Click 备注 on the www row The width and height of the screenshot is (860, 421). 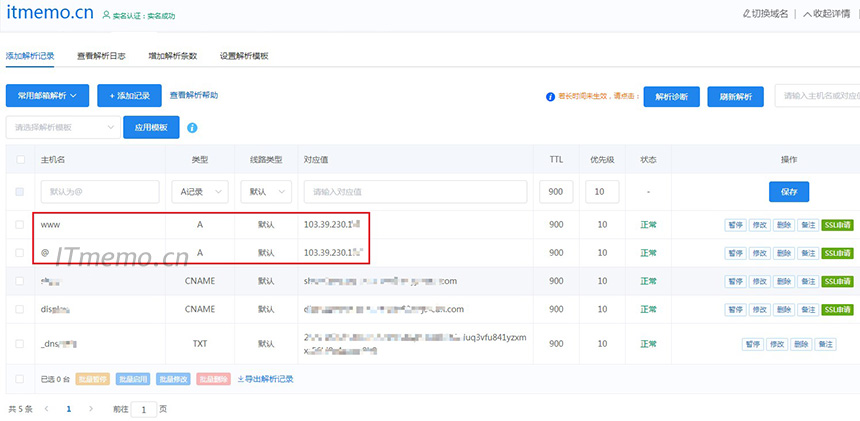(808, 225)
